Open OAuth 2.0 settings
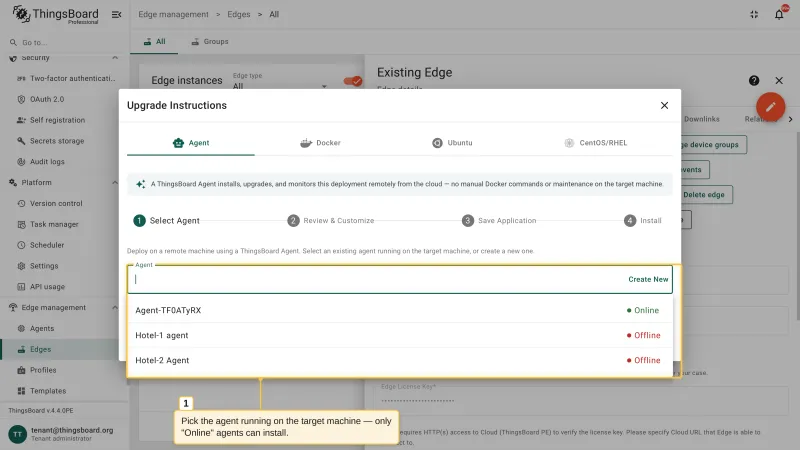This screenshot has width=800, height=450. click(x=64, y=99)
